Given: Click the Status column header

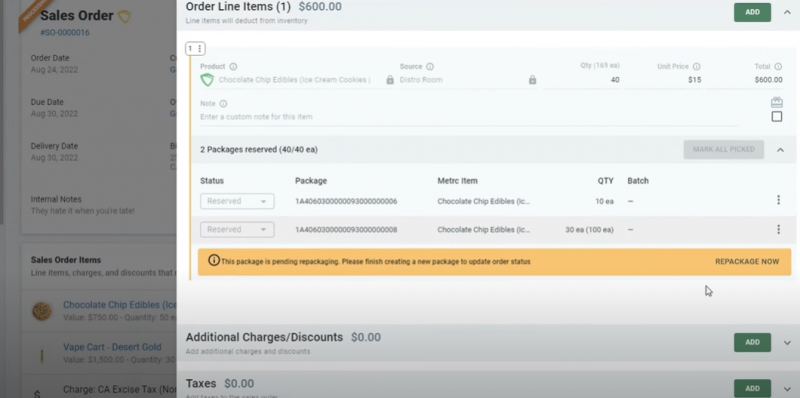Looking at the screenshot, I should (x=212, y=181).
